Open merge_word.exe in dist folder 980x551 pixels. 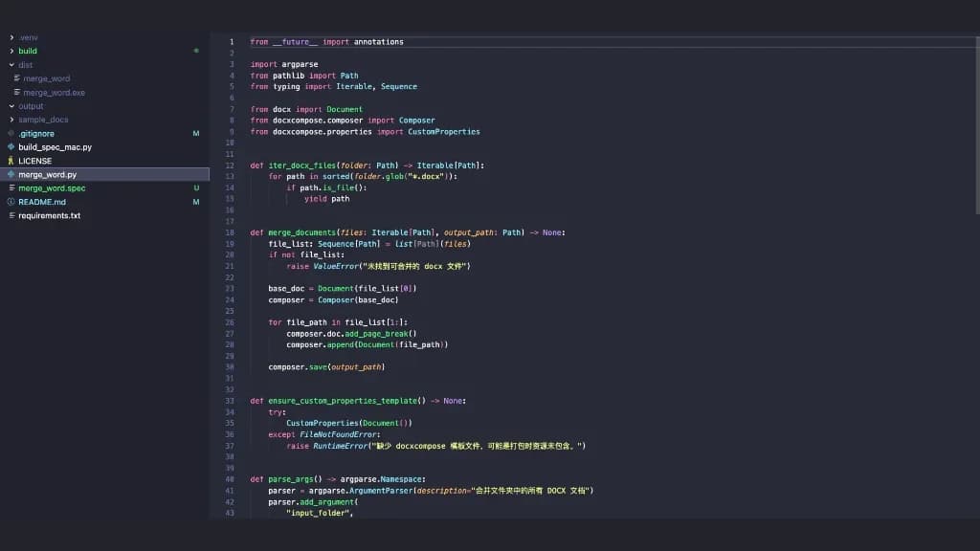click(x=54, y=93)
